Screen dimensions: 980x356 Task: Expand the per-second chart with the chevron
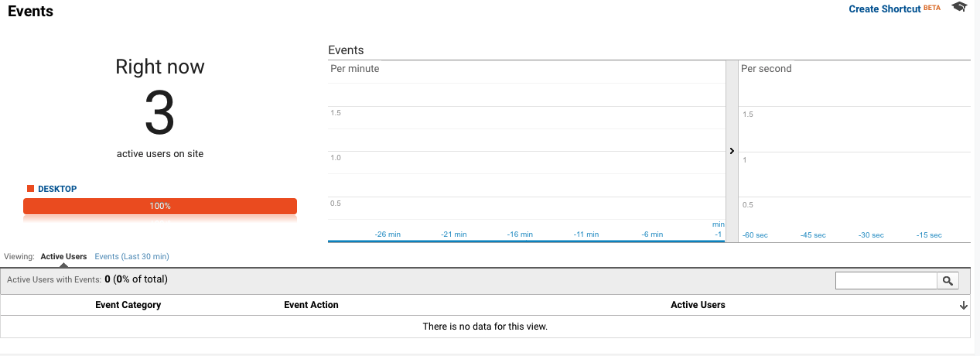[x=732, y=151]
